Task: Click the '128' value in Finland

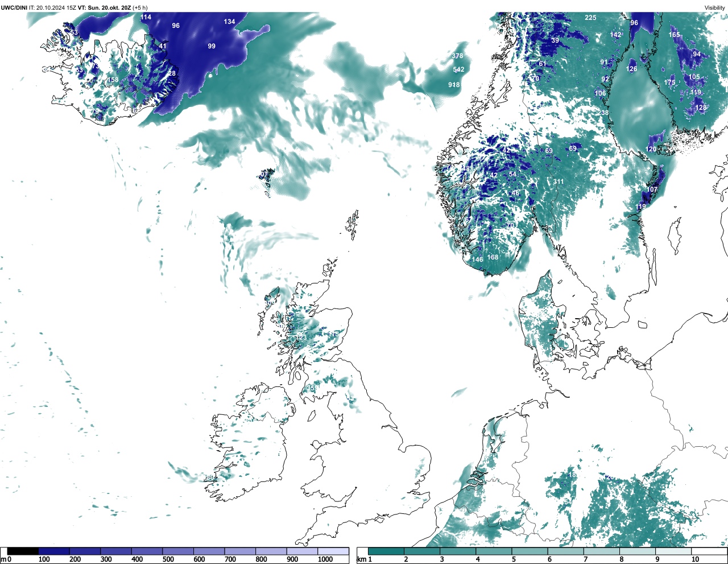Action: (701, 108)
